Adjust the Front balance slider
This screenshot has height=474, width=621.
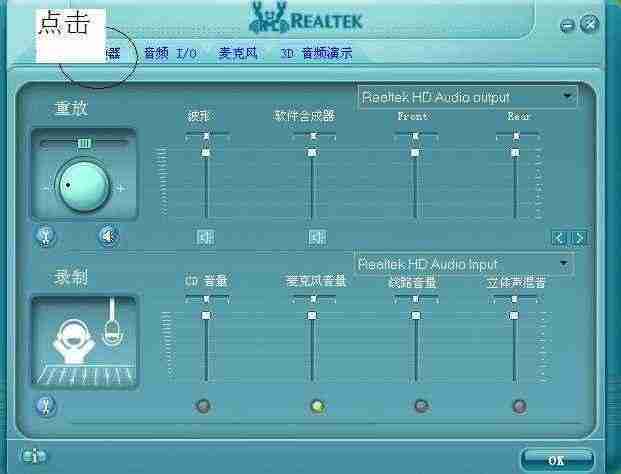pyautogui.click(x=415, y=136)
